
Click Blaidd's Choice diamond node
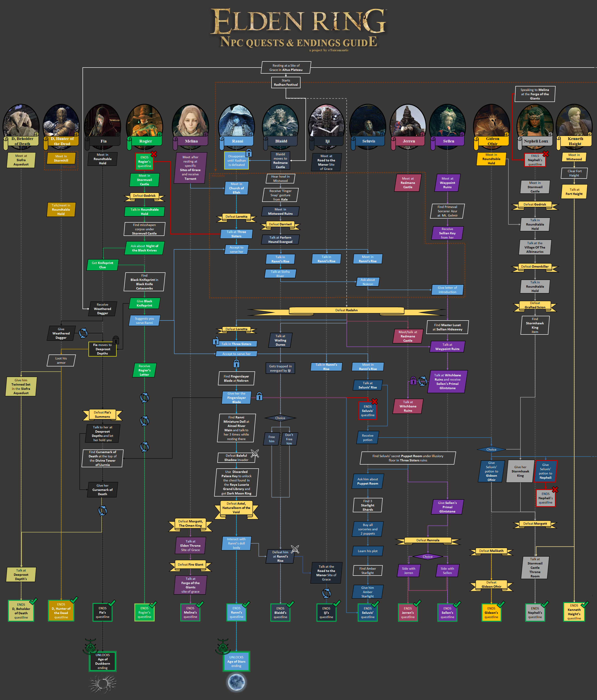tap(280, 418)
